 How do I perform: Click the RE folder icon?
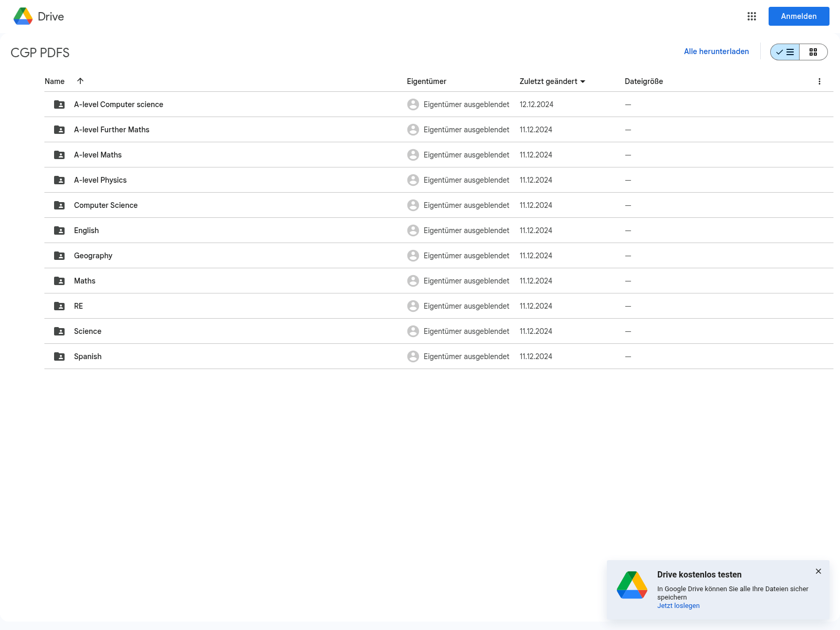tap(59, 306)
